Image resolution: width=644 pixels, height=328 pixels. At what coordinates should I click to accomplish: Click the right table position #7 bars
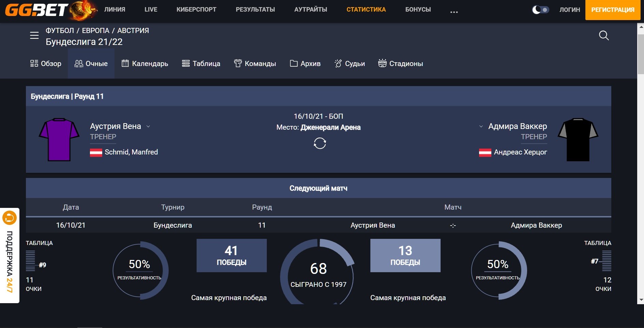[x=607, y=261]
